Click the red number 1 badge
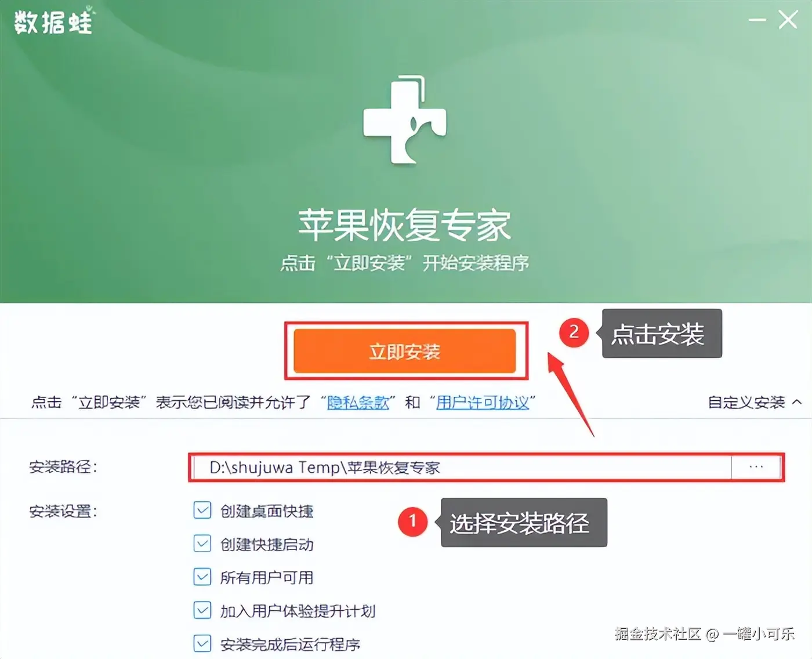Image resolution: width=812 pixels, height=659 pixels. [412, 521]
